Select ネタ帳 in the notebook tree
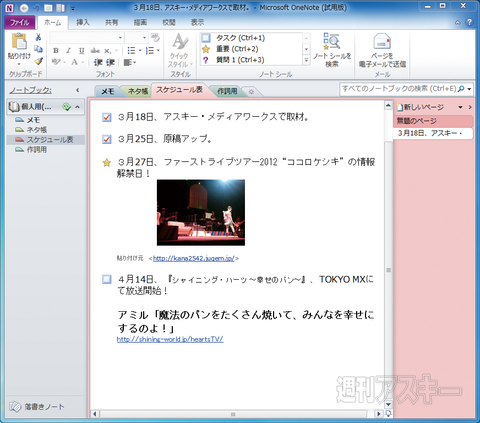The width and height of the screenshot is (480, 423). point(36,130)
